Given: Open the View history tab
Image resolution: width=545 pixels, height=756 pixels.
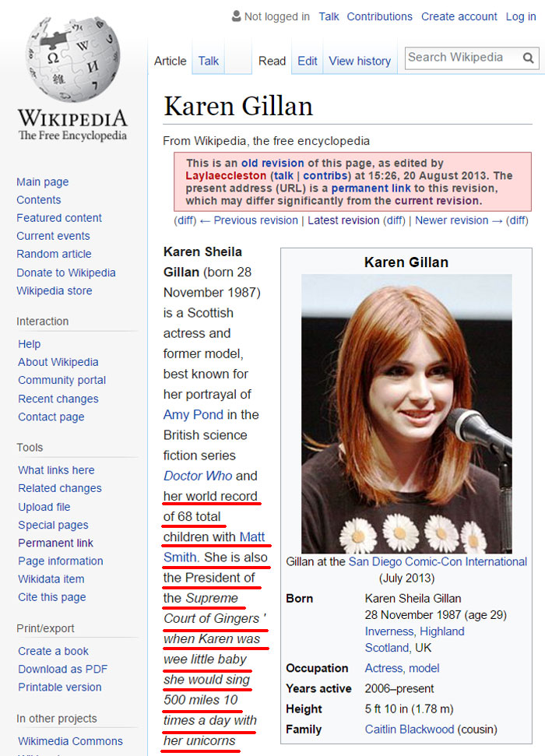Looking at the screenshot, I should pos(360,62).
